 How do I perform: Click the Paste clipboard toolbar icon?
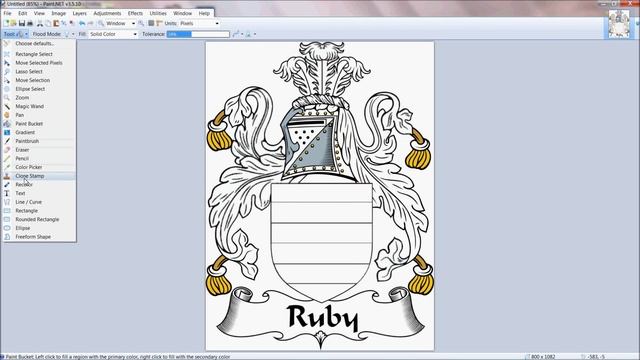(56, 23)
